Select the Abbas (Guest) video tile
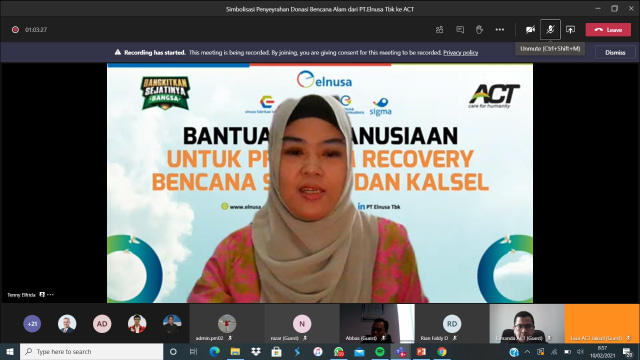The image size is (640, 360). click(377, 323)
